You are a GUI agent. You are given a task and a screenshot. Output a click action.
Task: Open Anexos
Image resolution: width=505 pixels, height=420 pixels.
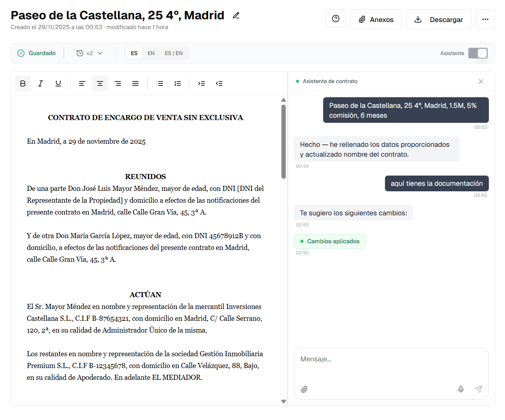point(376,19)
